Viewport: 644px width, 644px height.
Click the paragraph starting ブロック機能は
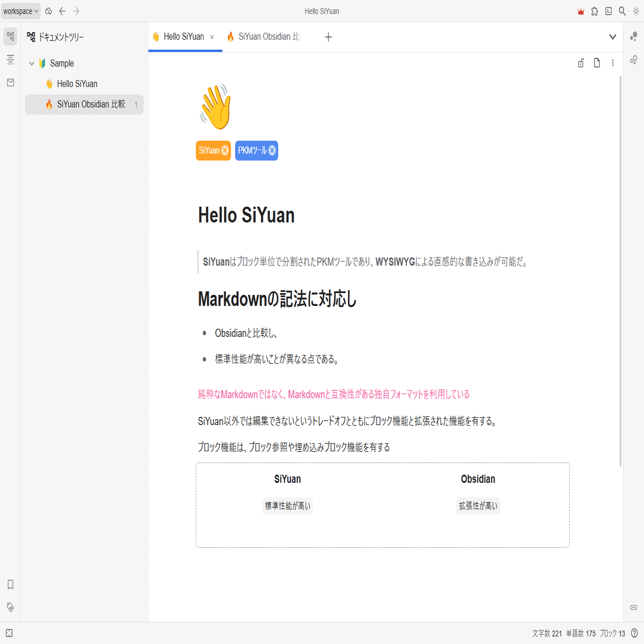[294, 447]
